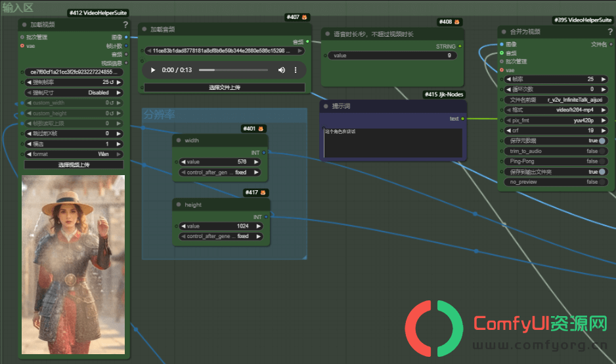Reset 强制帧率 with its circular-arrow icon

(x=112, y=83)
